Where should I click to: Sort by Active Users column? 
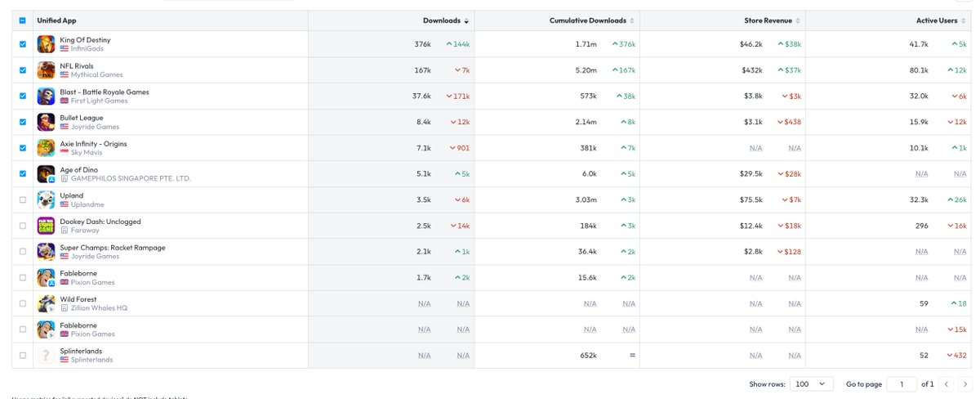point(939,20)
